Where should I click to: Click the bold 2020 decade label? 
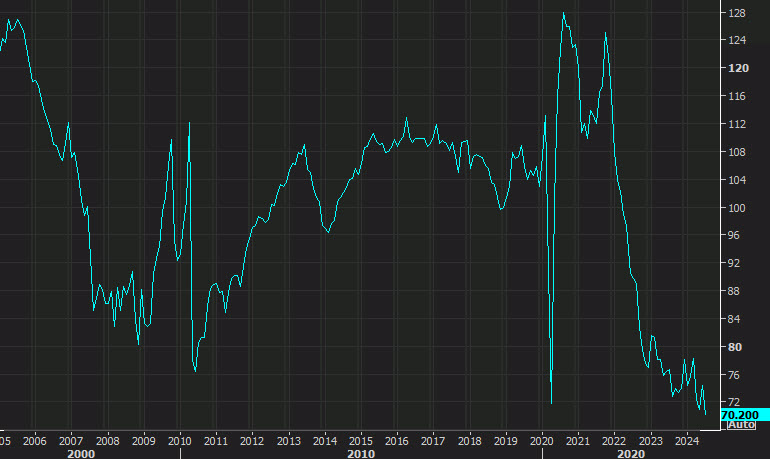pyautogui.click(x=631, y=454)
